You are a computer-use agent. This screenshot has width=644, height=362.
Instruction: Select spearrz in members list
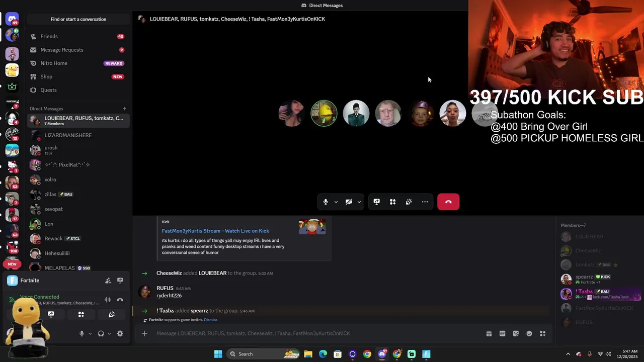tap(600, 279)
